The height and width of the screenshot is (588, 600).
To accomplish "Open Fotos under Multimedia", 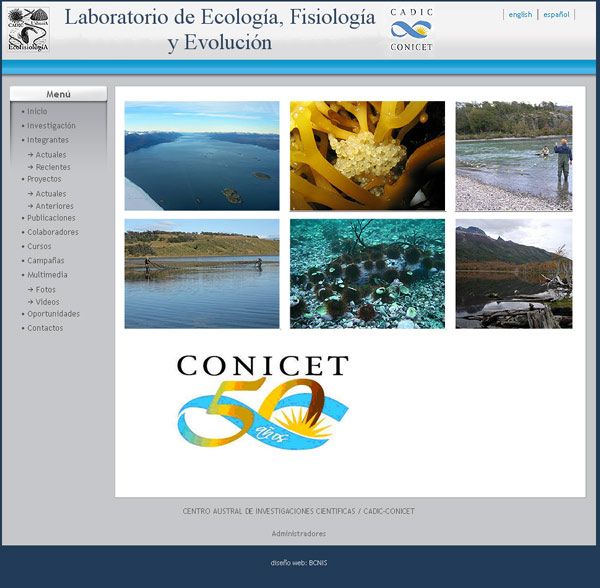I will click(x=45, y=290).
